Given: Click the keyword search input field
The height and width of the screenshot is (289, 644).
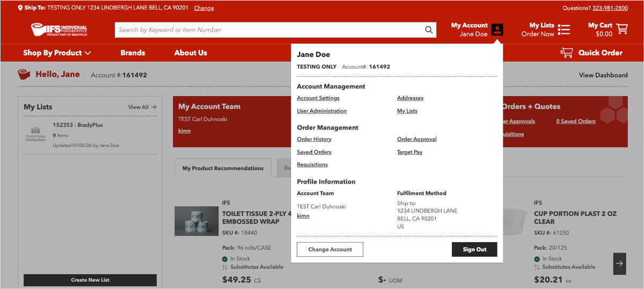Looking at the screenshot, I should pos(268,30).
